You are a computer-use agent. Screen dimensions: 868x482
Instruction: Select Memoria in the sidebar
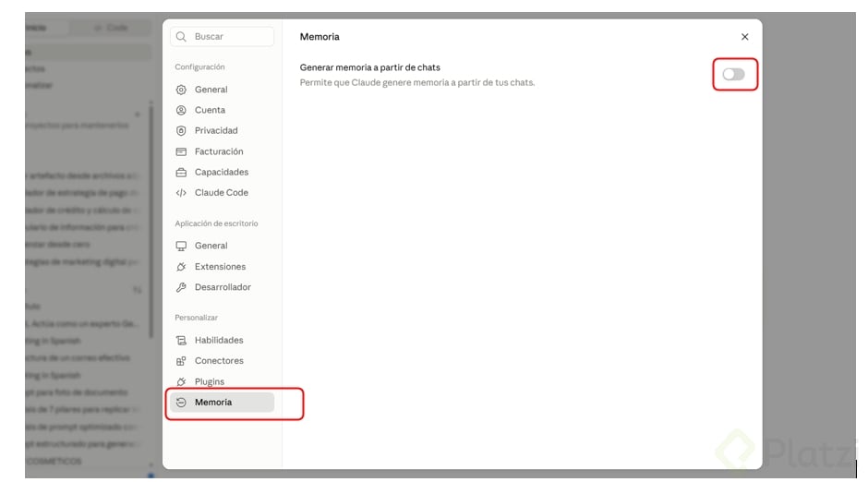(x=222, y=403)
